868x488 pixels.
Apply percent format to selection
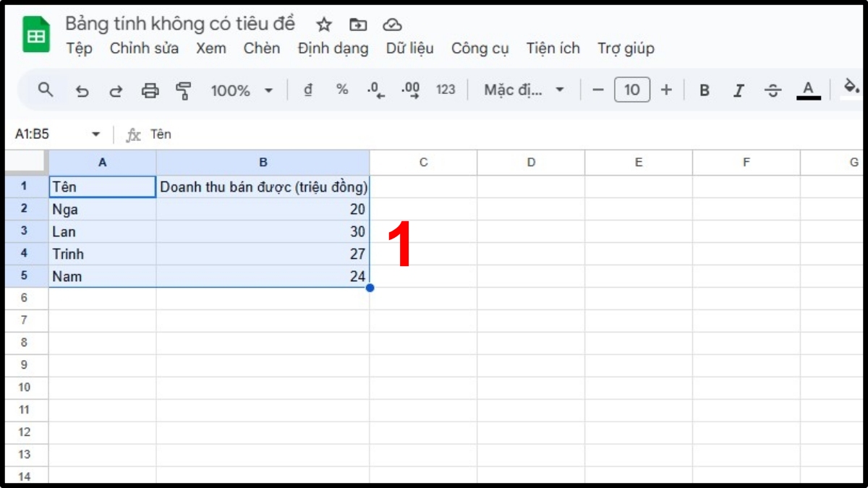pos(342,90)
